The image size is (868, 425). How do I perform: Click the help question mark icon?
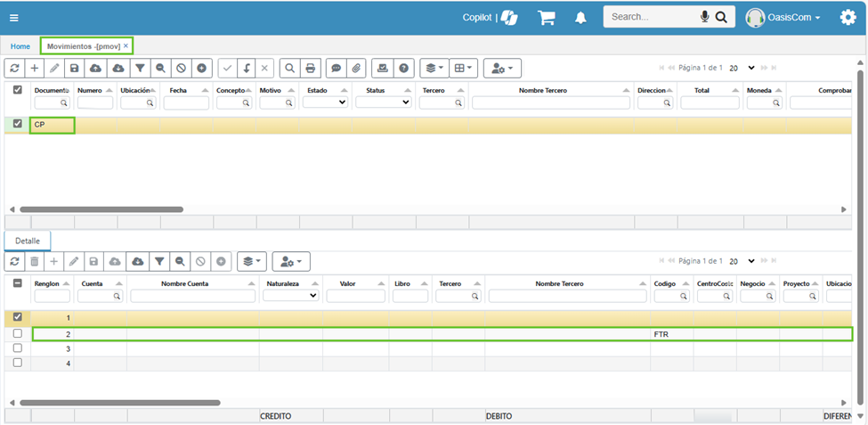(x=404, y=68)
